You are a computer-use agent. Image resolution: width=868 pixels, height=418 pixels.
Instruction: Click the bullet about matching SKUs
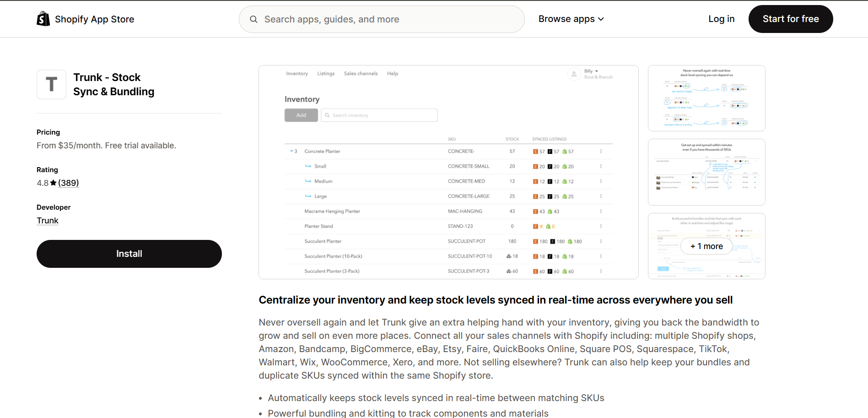point(436,398)
